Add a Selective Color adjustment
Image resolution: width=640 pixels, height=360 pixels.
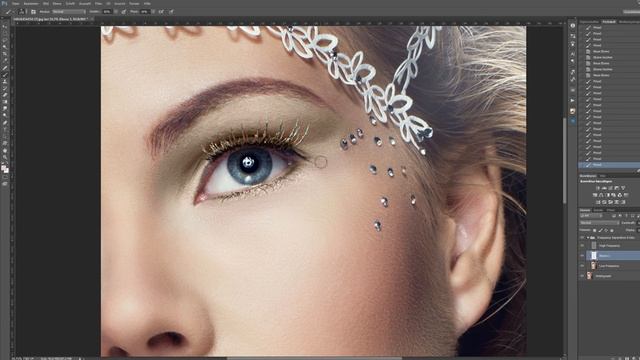(617, 202)
